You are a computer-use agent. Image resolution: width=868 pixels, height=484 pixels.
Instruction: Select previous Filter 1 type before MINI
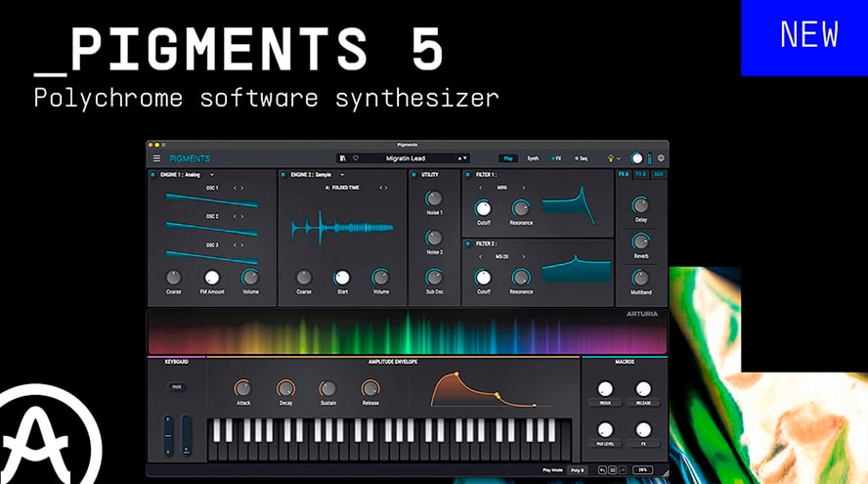[480, 188]
